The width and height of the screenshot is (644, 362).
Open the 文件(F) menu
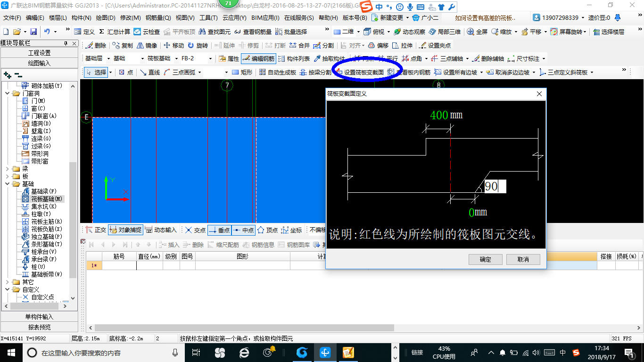pos(12,18)
